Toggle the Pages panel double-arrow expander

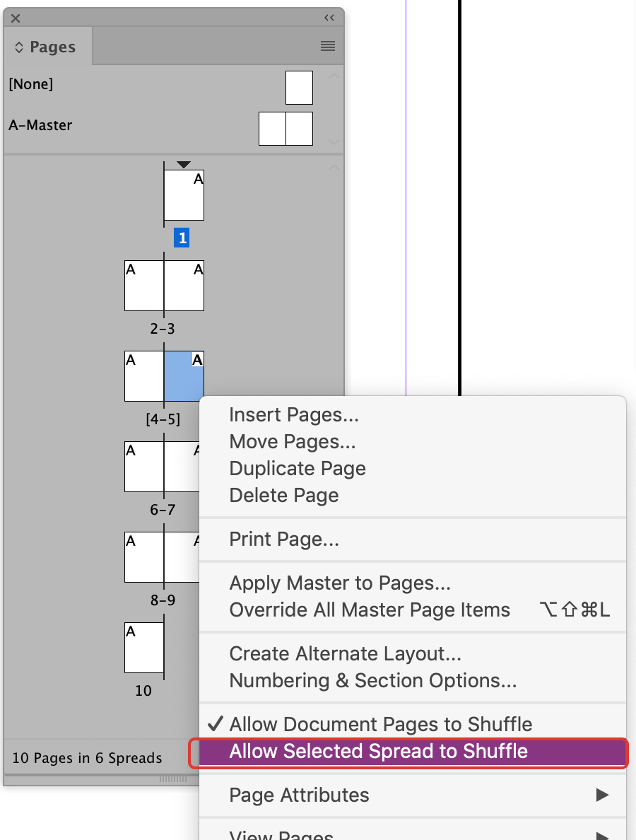tap(329, 18)
